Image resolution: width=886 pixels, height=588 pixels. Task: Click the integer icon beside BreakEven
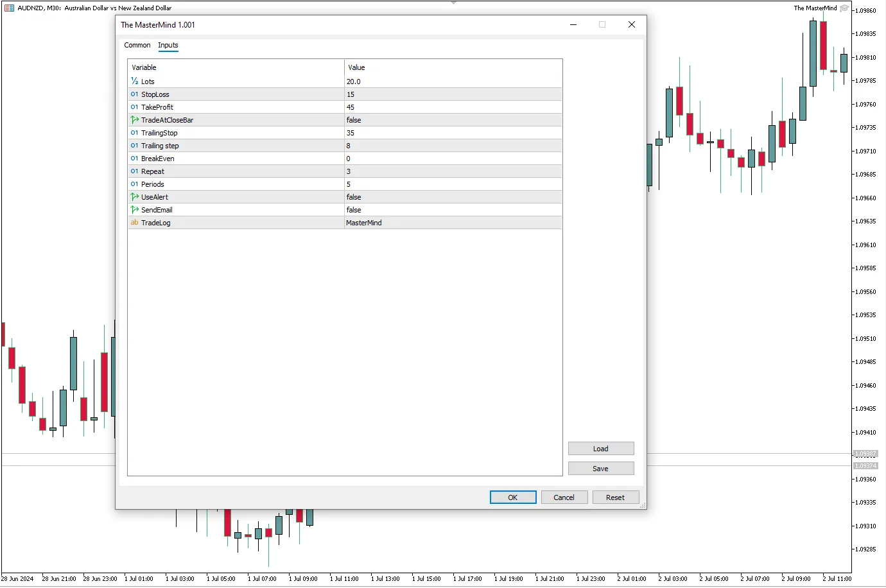click(135, 159)
